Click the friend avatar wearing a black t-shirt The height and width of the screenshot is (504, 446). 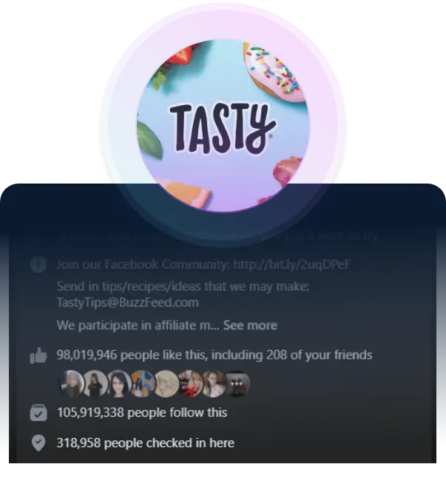(x=95, y=384)
